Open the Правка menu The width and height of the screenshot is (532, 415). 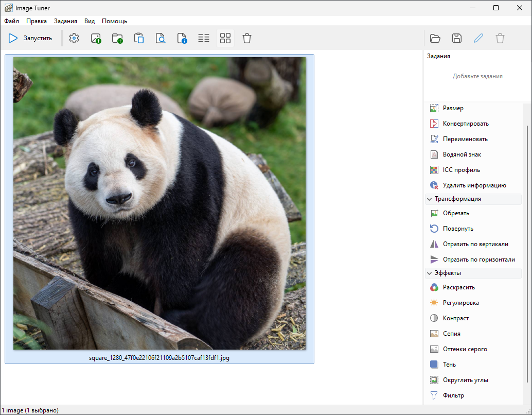point(37,21)
